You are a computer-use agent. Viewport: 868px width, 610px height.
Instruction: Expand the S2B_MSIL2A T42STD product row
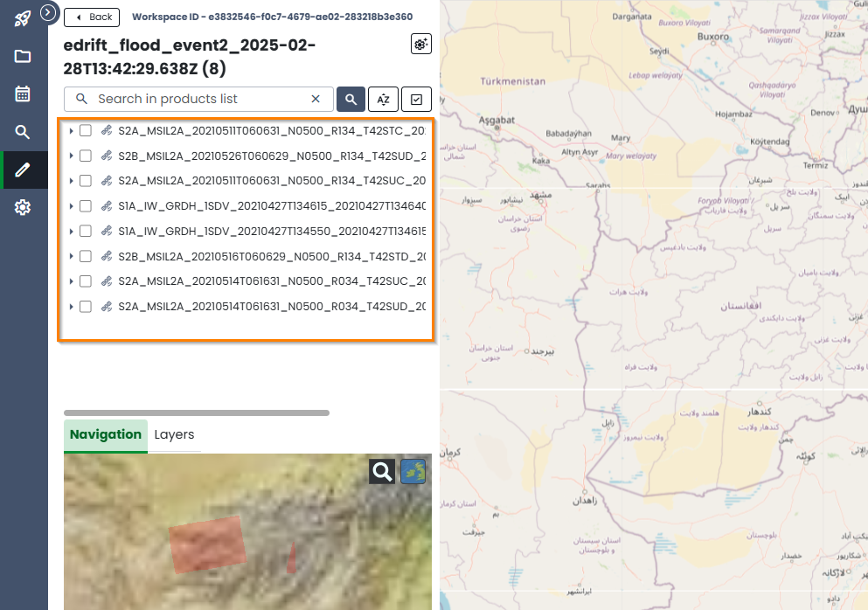click(x=71, y=256)
